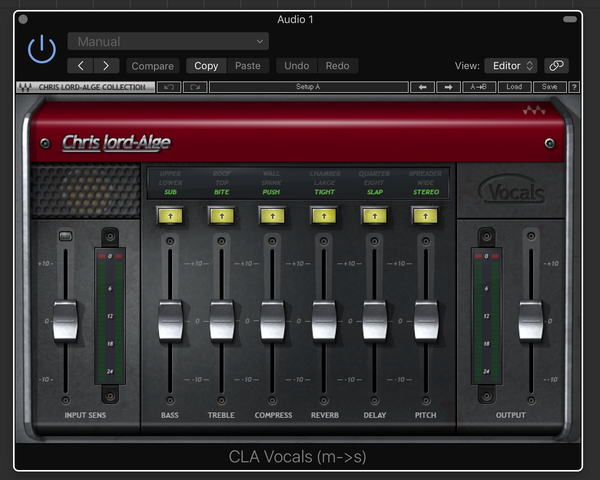Viewport: 600px width, 480px height.
Task: Open the Setup A preset name field
Action: [308, 87]
